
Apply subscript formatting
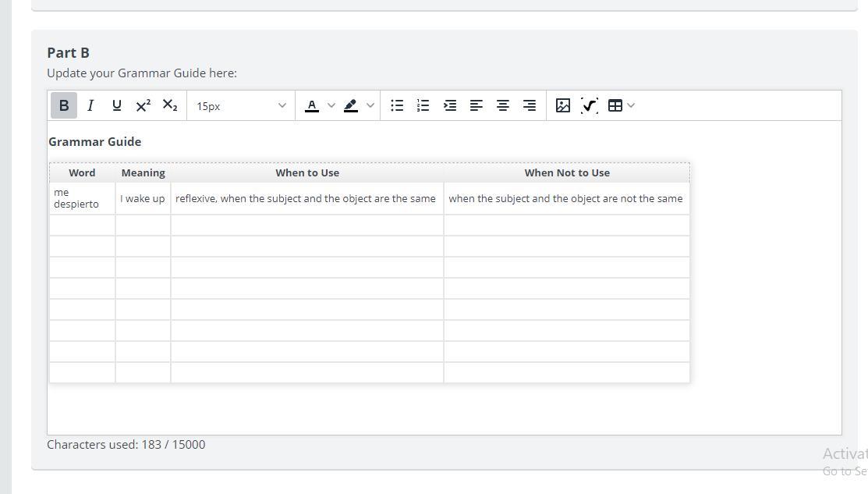click(170, 105)
